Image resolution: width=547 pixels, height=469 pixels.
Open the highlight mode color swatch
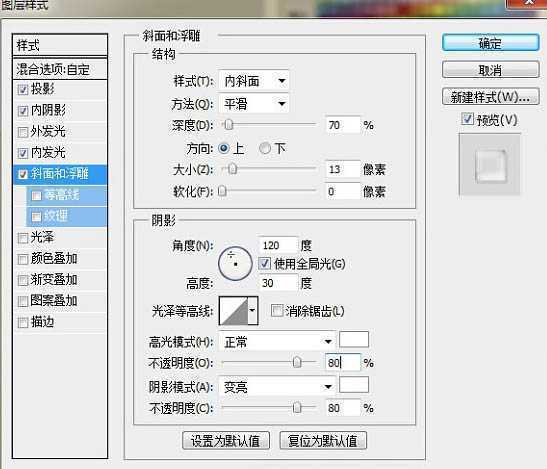click(354, 339)
